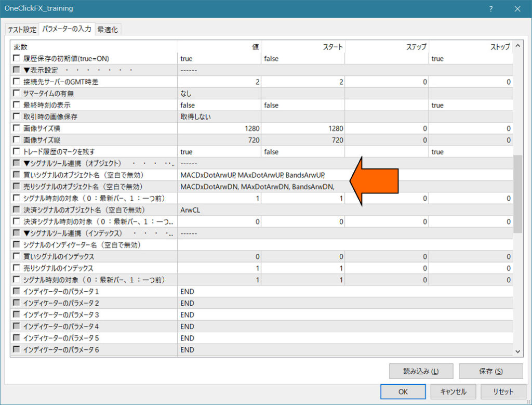The width and height of the screenshot is (532, 405).
Task: Click the 読み込み (L) button
Action: coord(421,371)
